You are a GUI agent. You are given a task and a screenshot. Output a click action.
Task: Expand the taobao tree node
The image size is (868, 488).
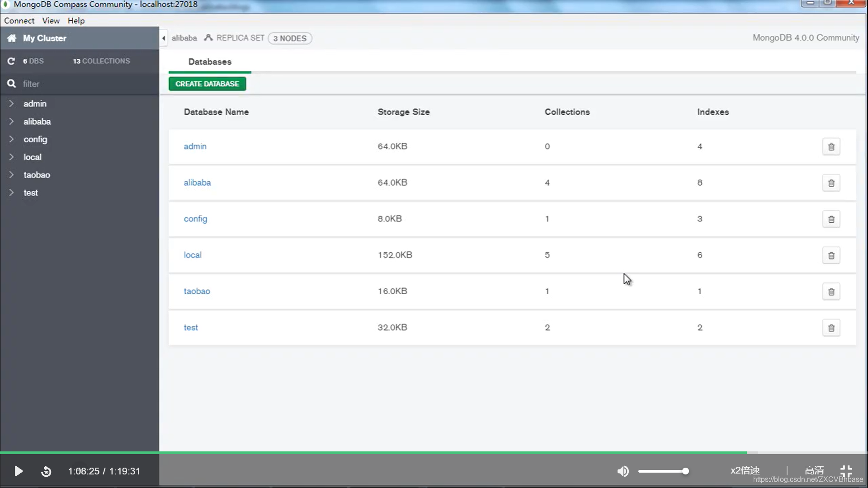point(11,175)
